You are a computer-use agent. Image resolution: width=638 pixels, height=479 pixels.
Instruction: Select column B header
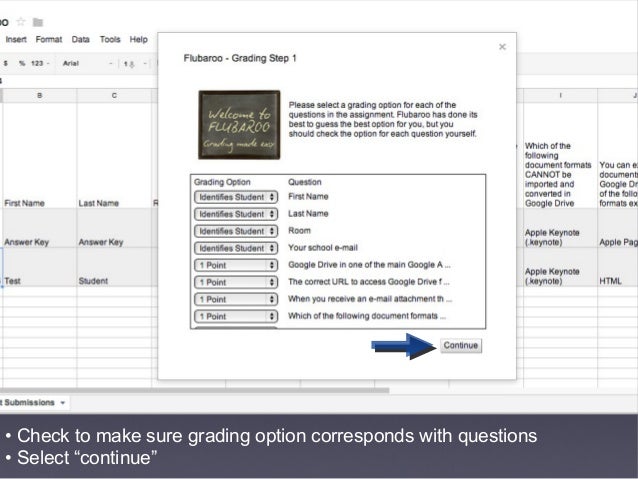click(39, 96)
